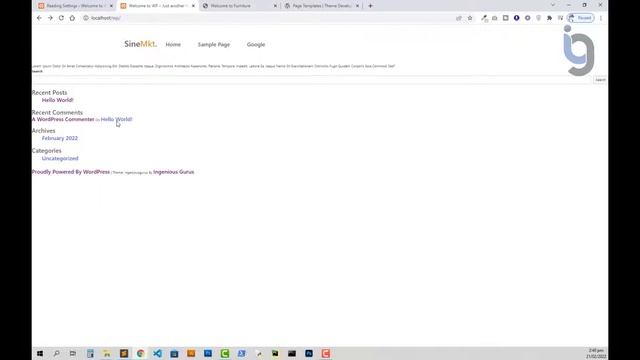Click the browser forward arrow
640x360 pixels.
50,18
